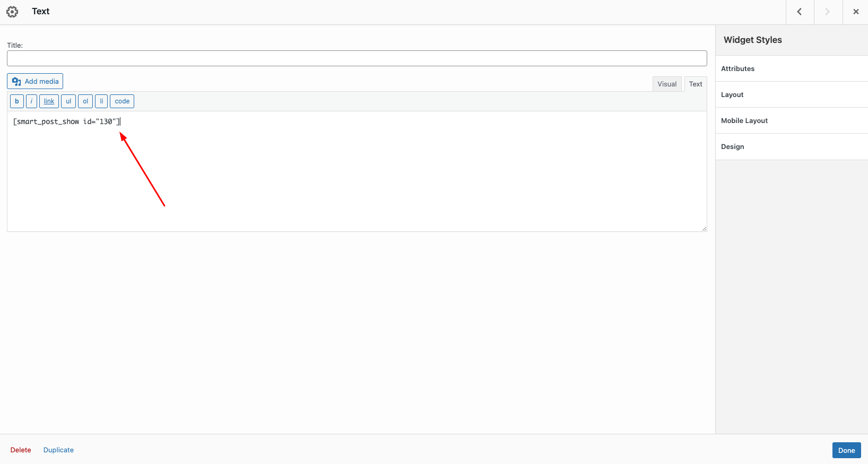Insert an ordered list with ol

point(85,101)
